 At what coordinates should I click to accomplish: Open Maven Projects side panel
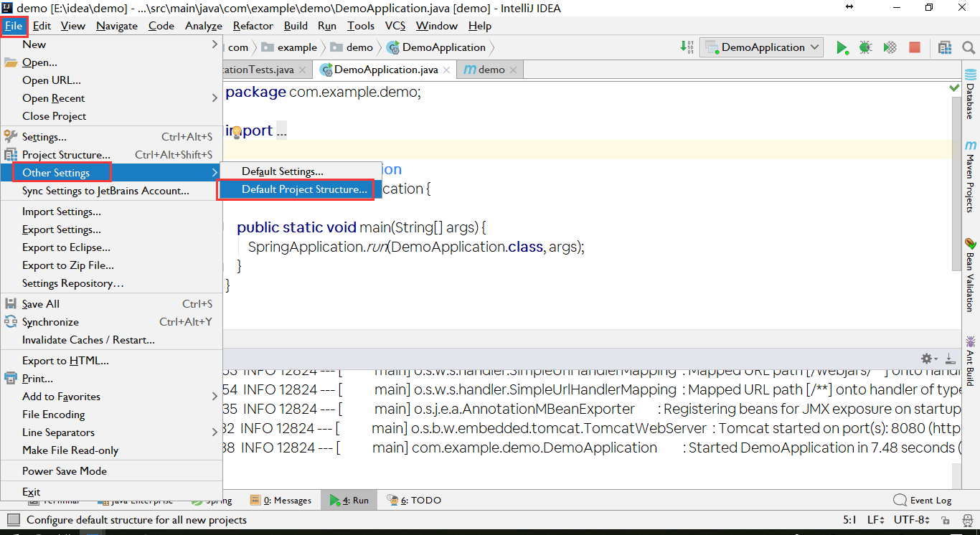971,176
